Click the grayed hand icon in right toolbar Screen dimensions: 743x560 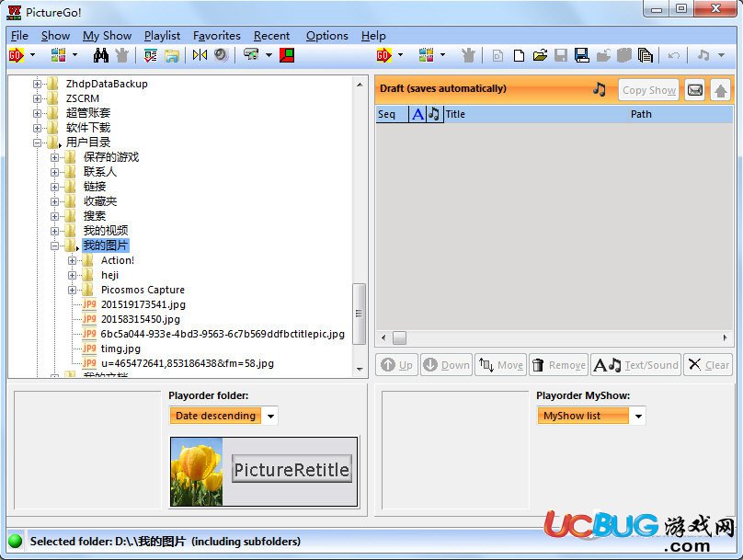click(x=468, y=55)
